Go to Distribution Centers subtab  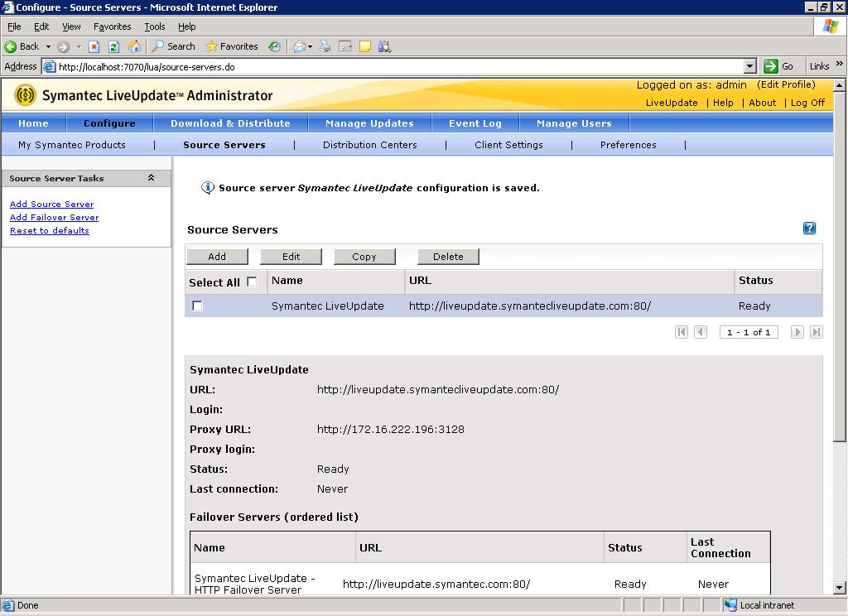(370, 145)
